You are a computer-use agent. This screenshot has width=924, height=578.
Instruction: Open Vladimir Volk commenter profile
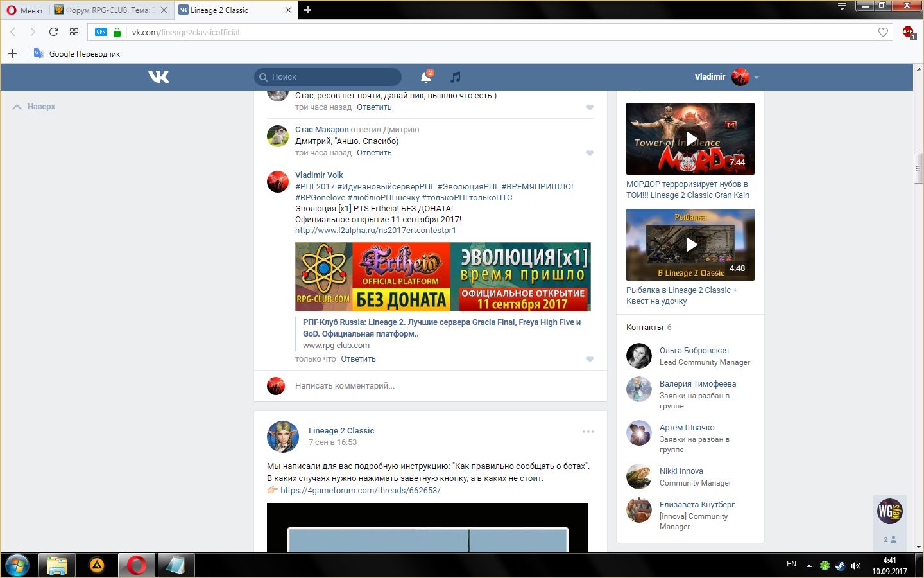coord(319,175)
